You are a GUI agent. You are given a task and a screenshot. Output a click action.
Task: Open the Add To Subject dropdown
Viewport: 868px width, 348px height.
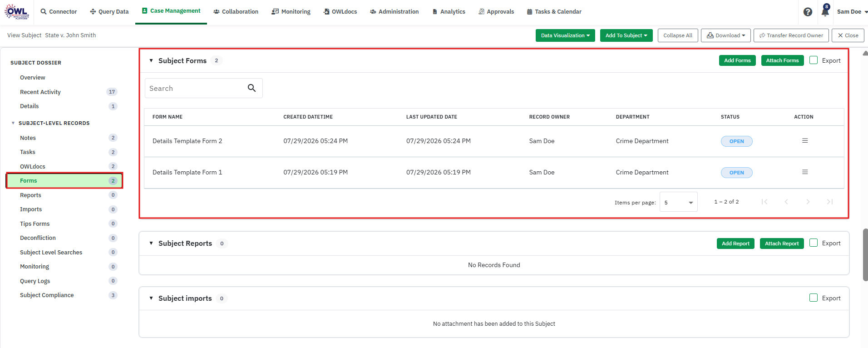point(626,35)
